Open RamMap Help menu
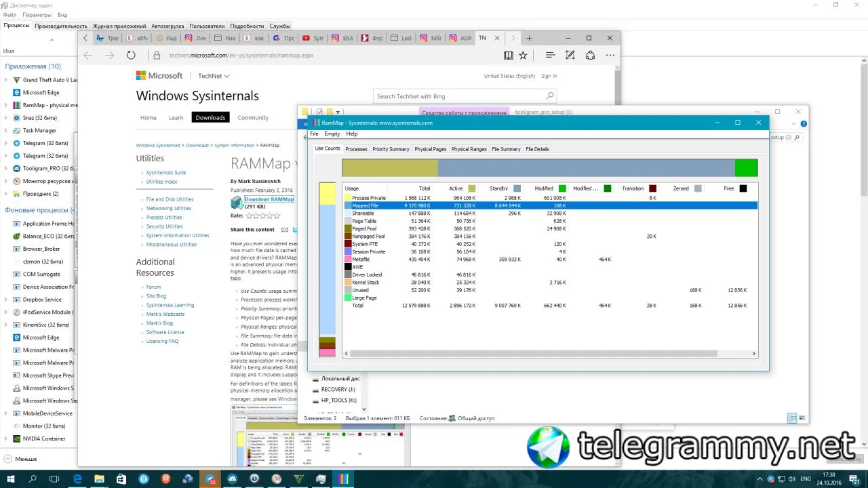The image size is (868, 488). coord(351,134)
